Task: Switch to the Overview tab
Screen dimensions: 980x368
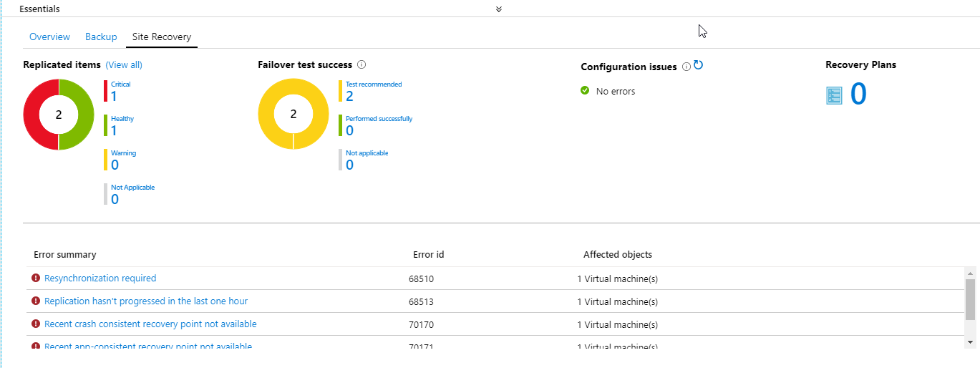Action: click(x=49, y=37)
